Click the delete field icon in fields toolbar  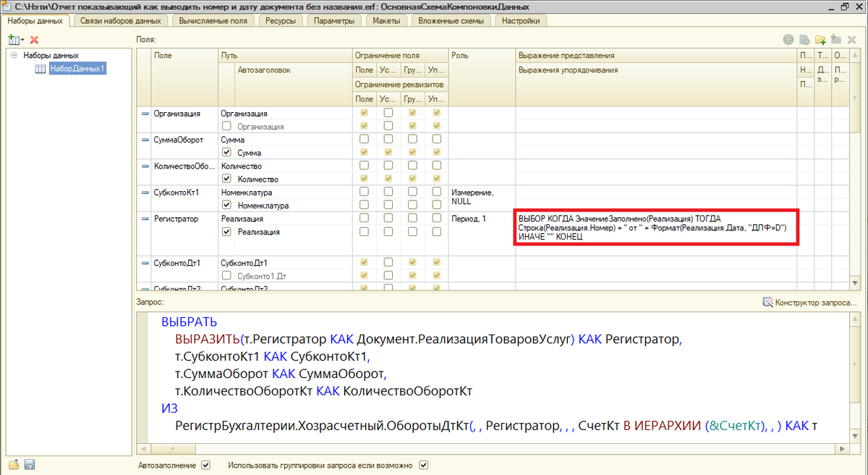pos(851,40)
